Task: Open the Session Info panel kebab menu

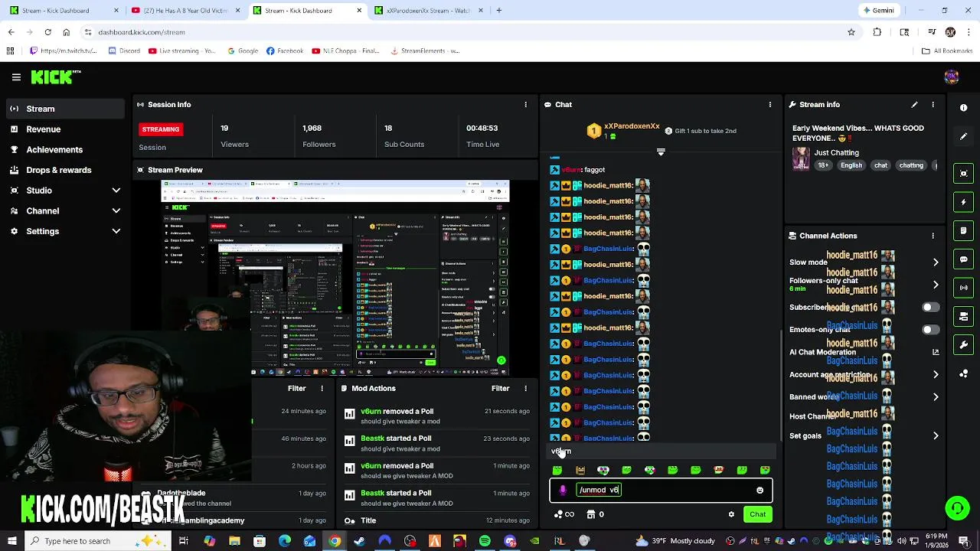Action: (525, 105)
